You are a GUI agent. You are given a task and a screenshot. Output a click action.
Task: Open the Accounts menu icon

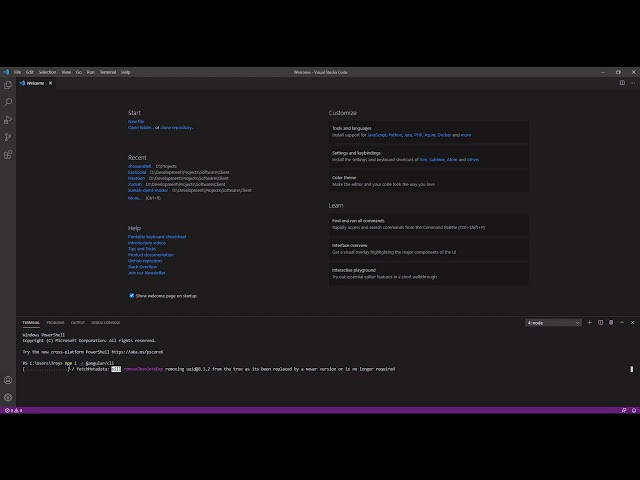[8, 380]
